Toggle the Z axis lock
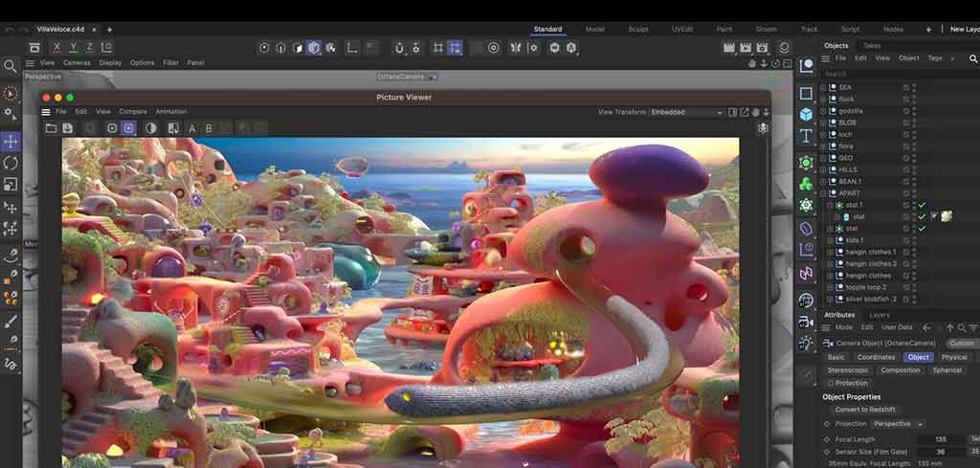Viewport: 980px width, 468px height. coord(89,48)
